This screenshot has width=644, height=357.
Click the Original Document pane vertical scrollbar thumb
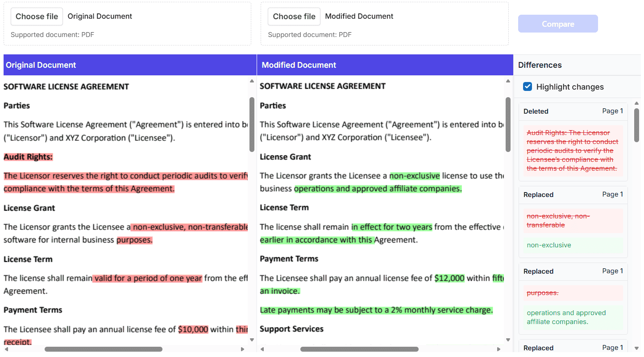coord(252,124)
